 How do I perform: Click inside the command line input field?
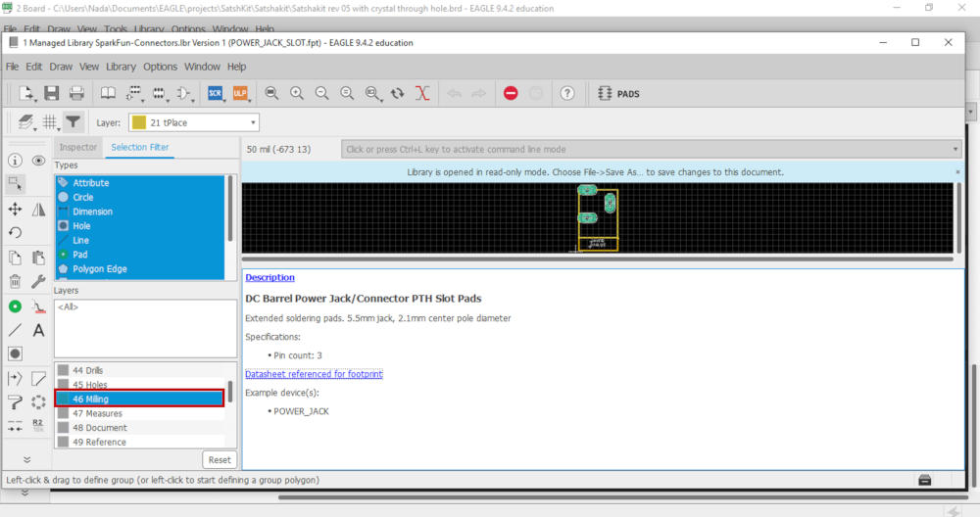tap(650, 149)
